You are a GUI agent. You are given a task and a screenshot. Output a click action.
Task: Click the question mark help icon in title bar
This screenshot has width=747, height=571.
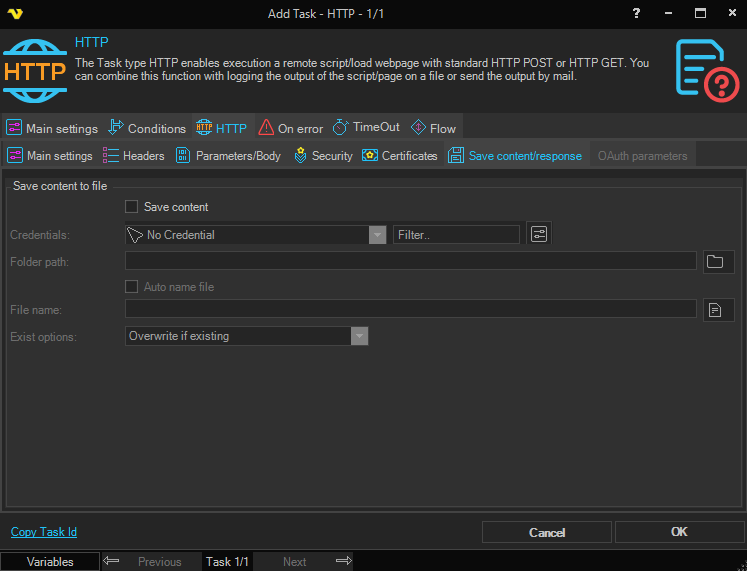(x=637, y=13)
